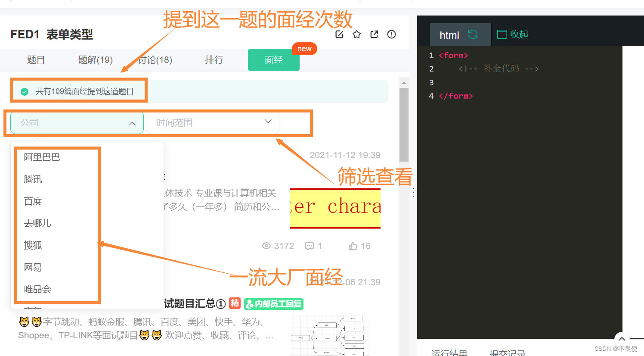Click the info exclamation icon in the header
Viewport: 644px width, 356px height.
[391, 34]
